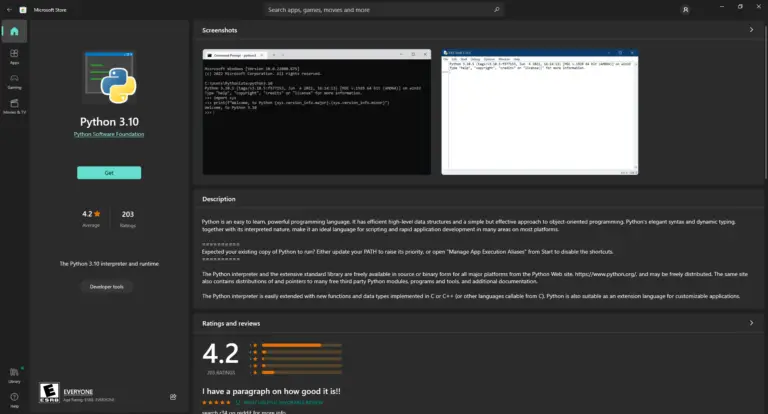Open Movies & TV in sidebar

point(14,106)
